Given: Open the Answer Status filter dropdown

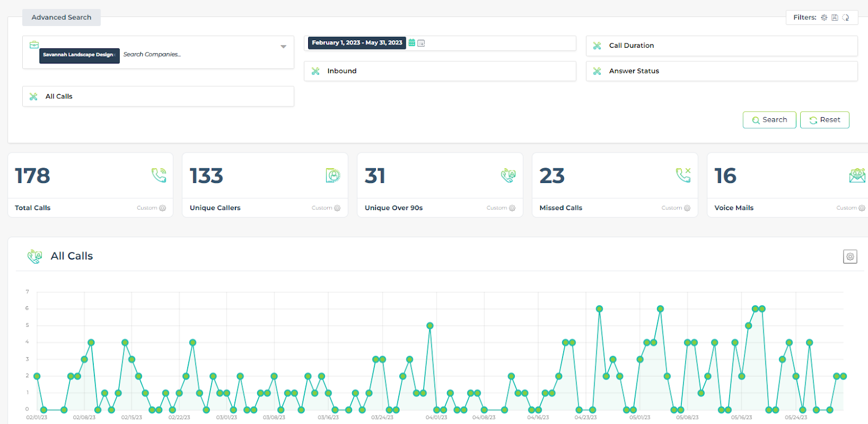Looking at the screenshot, I should click(x=722, y=71).
